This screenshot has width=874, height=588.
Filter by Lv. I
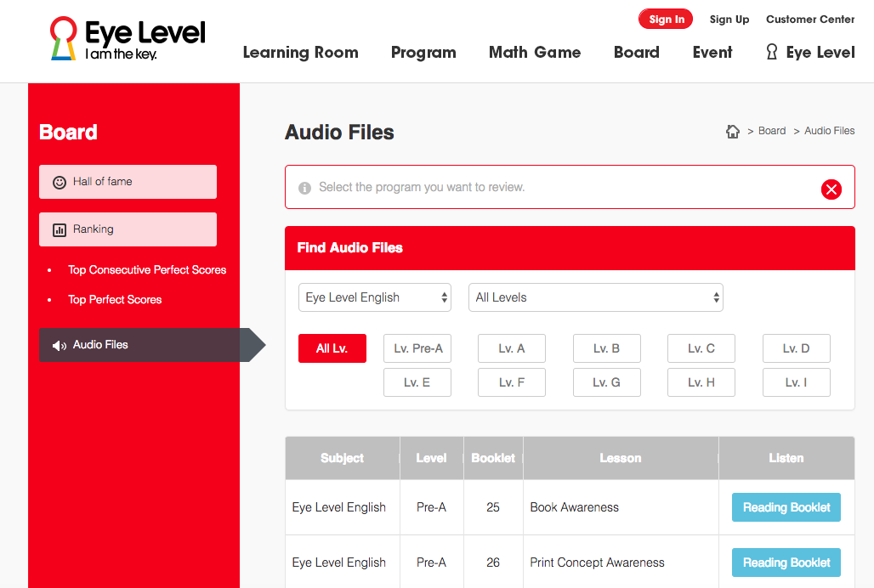797,382
